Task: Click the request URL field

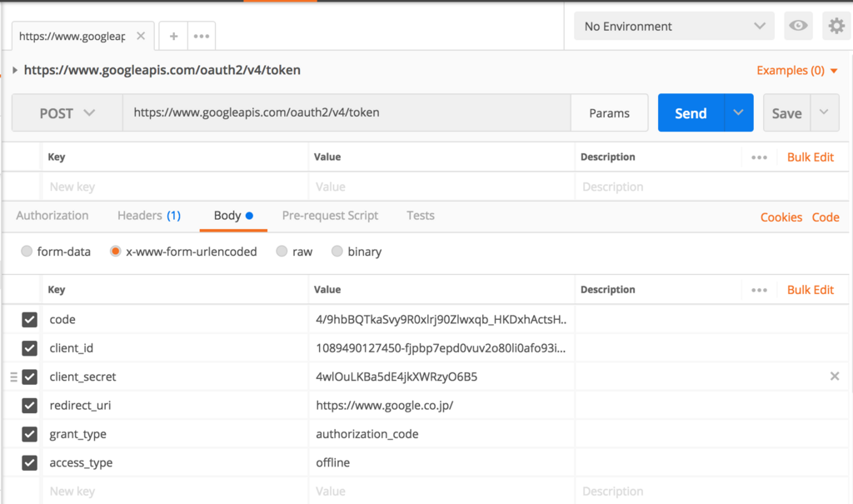Action: [x=347, y=112]
